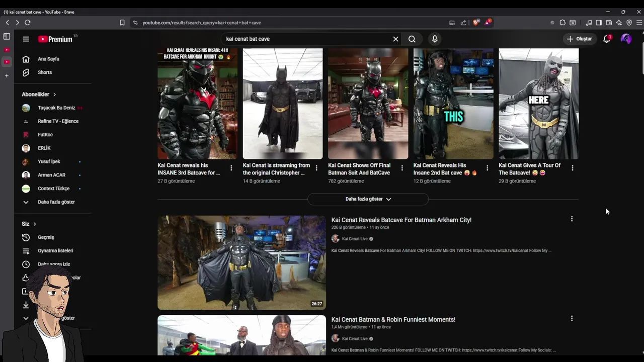Toggle the vertical tabs panel icon
This screenshot has width=644, height=362.
tap(7, 36)
